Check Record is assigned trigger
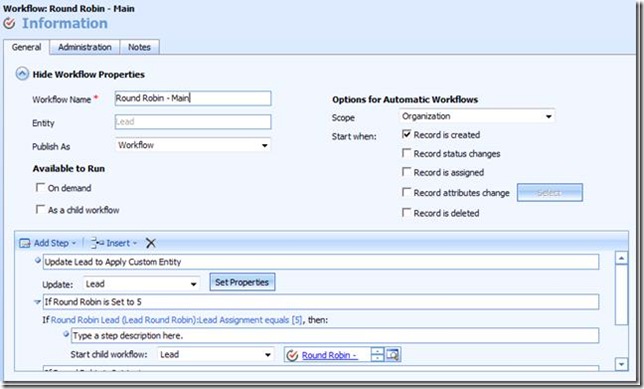The image size is (644, 389). (406, 172)
